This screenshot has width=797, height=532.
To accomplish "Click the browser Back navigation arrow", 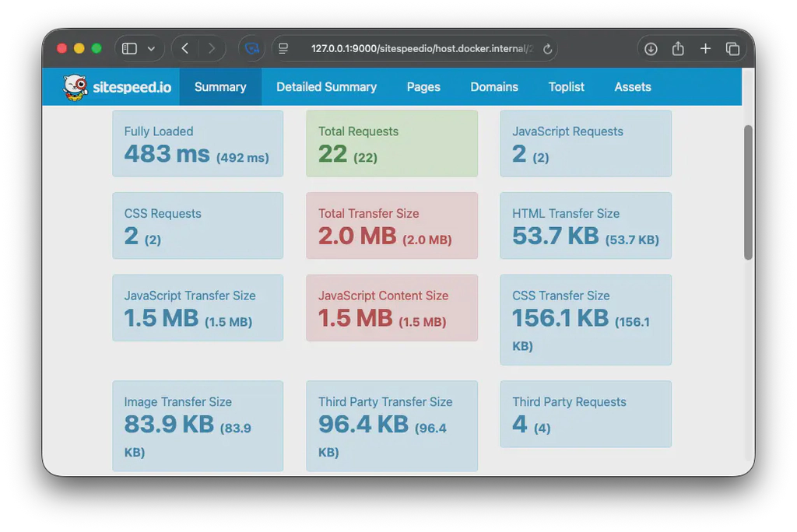I will pos(184,47).
